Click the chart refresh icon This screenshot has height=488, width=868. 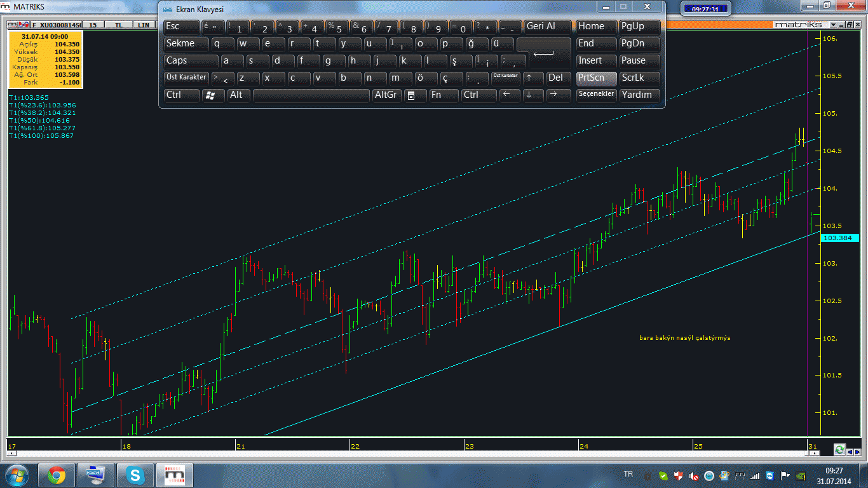tap(839, 449)
